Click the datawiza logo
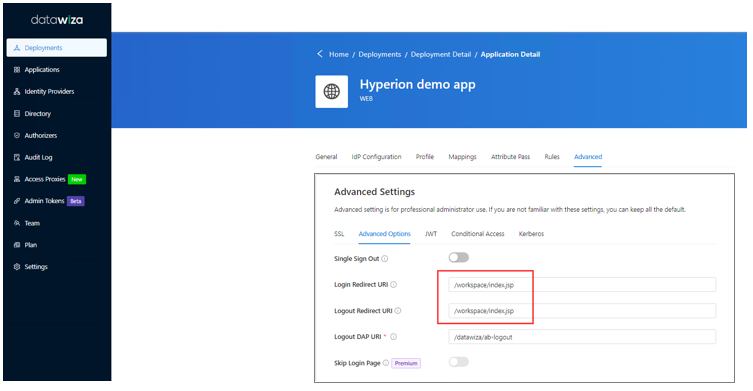Viewport: 753px width, 391px height. click(57, 20)
